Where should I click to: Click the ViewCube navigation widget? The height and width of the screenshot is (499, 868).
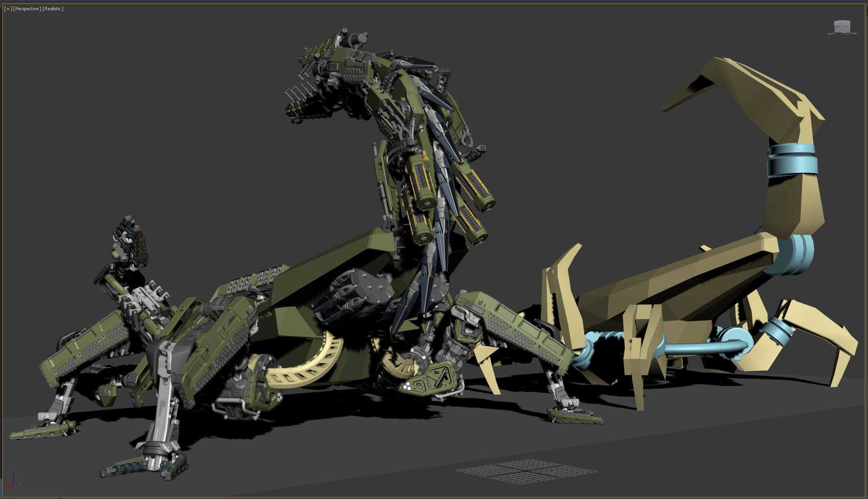[x=842, y=27]
